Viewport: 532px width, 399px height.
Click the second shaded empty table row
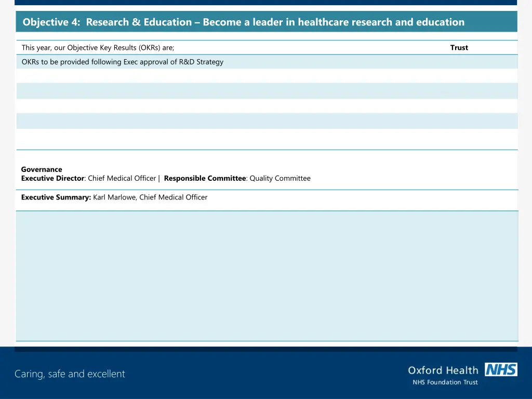tap(267, 121)
